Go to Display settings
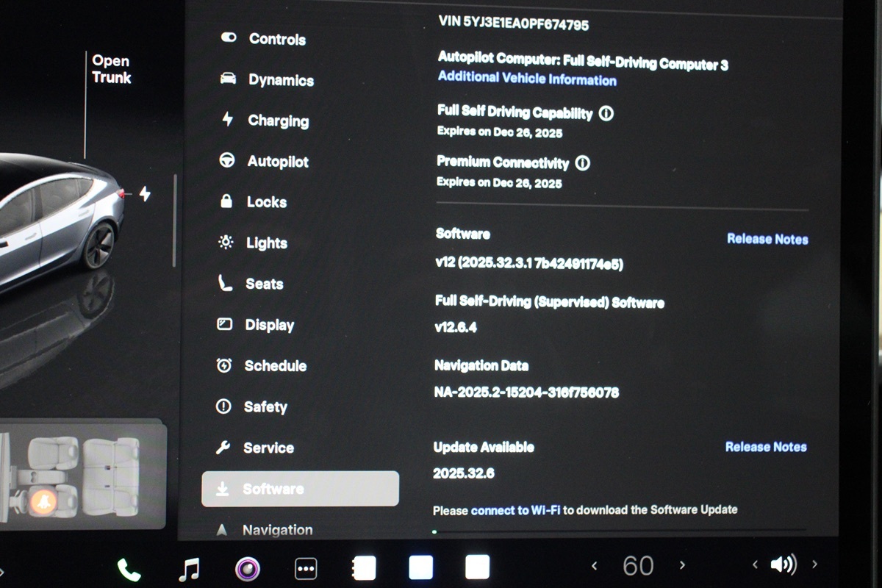This screenshot has height=588, width=882. coord(256,325)
